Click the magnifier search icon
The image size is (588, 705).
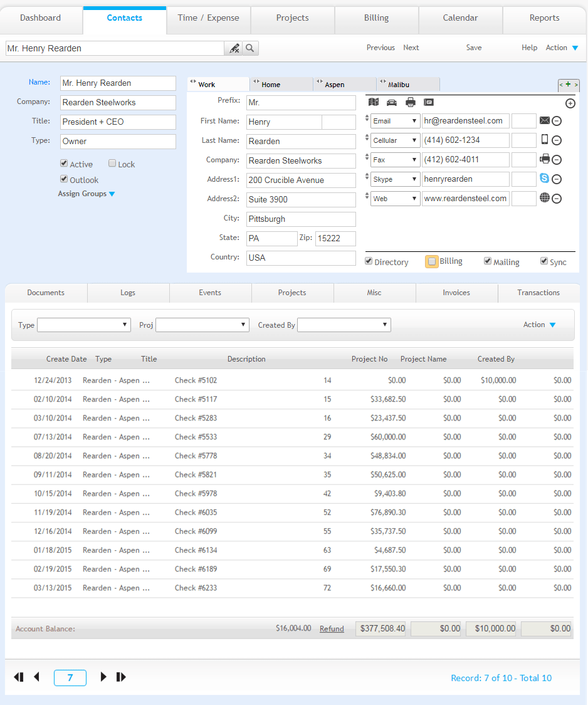point(250,48)
